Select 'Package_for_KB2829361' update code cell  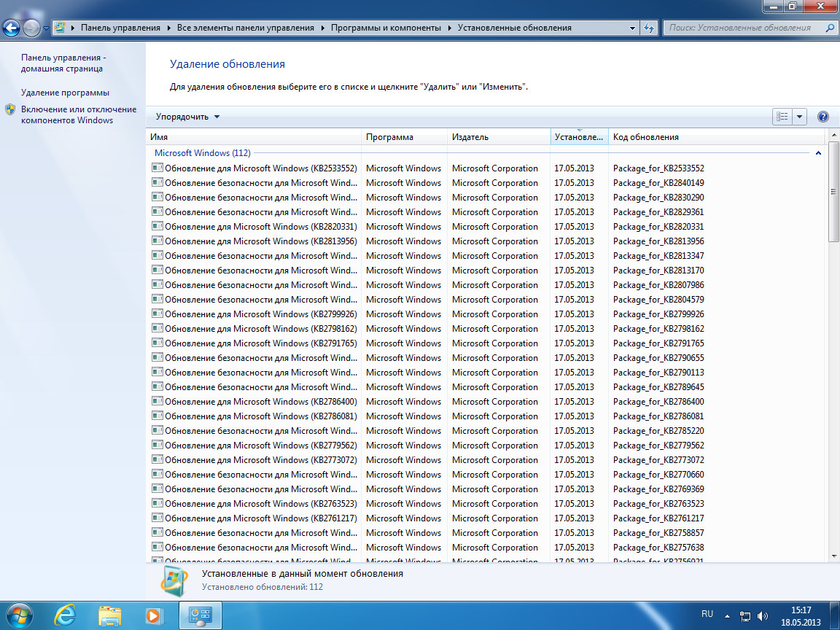coord(658,212)
